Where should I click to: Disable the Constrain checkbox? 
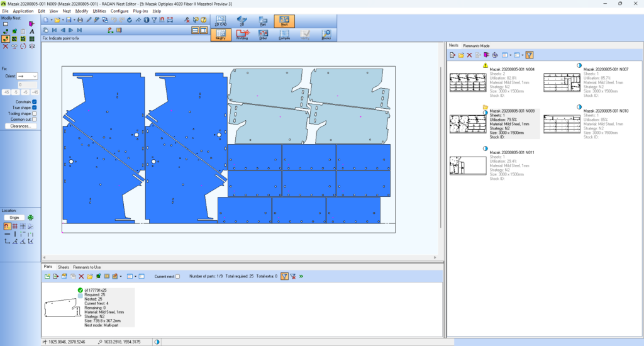click(34, 101)
